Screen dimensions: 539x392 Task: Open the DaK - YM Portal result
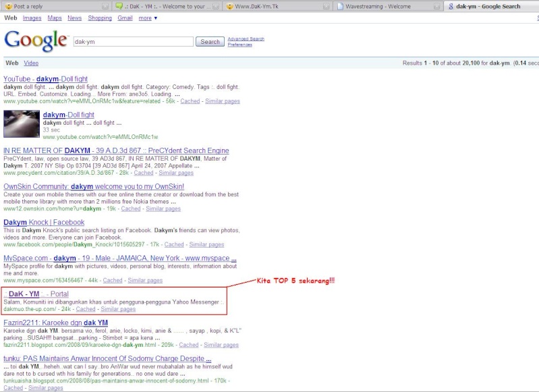pos(36,294)
